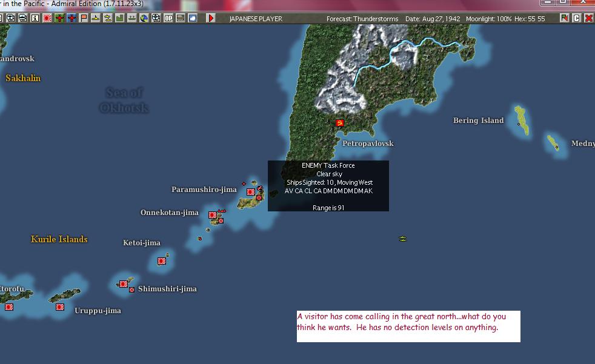Select the red X unit marker on Paramushiro-jima
595x364 pixels.
coord(259,197)
